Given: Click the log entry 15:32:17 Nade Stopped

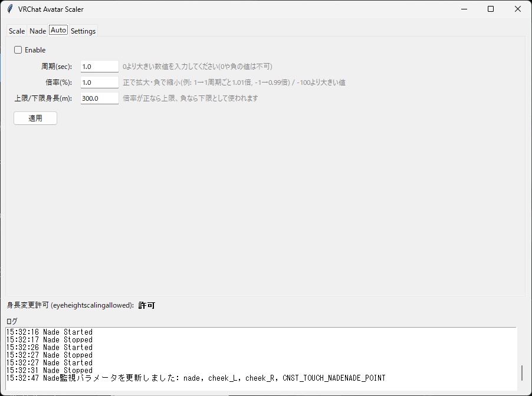Looking at the screenshot, I should point(49,339).
